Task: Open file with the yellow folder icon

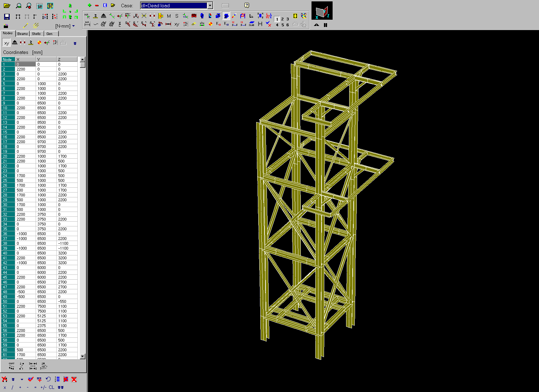Action: pyautogui.click(x=7, y=6)
